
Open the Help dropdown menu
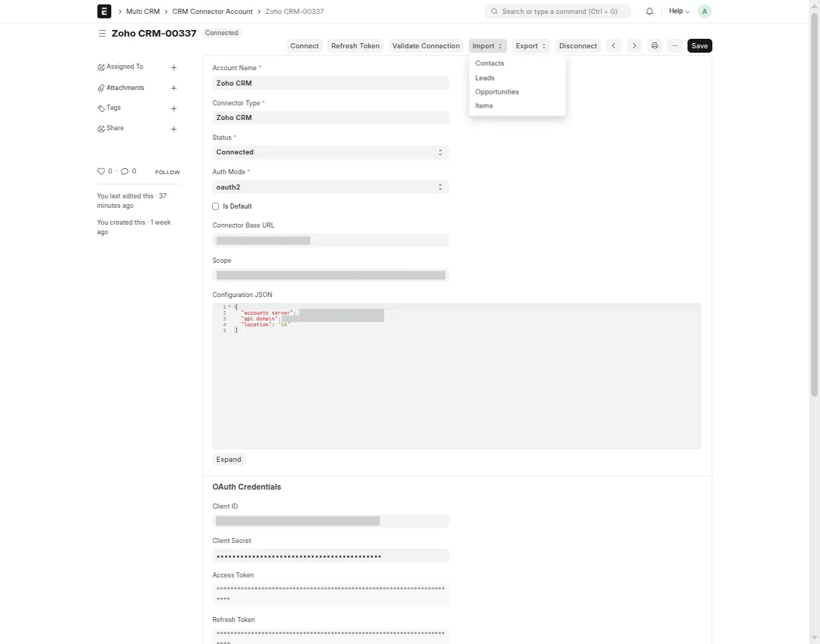point(679,11)
